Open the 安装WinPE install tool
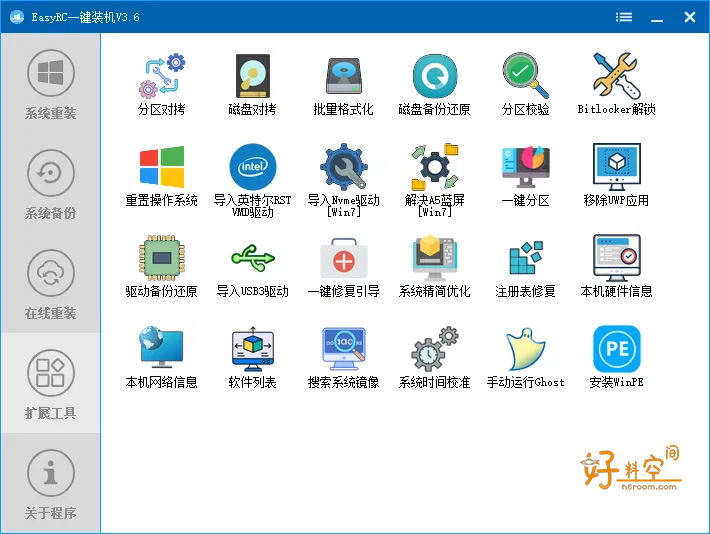710x534 pixels. [x=616, y=358]
